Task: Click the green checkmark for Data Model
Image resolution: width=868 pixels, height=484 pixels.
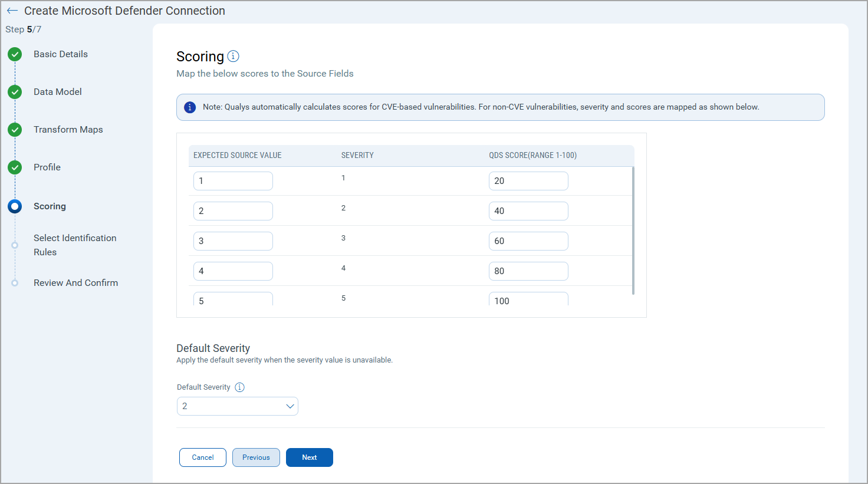Action: pos(15,92)
